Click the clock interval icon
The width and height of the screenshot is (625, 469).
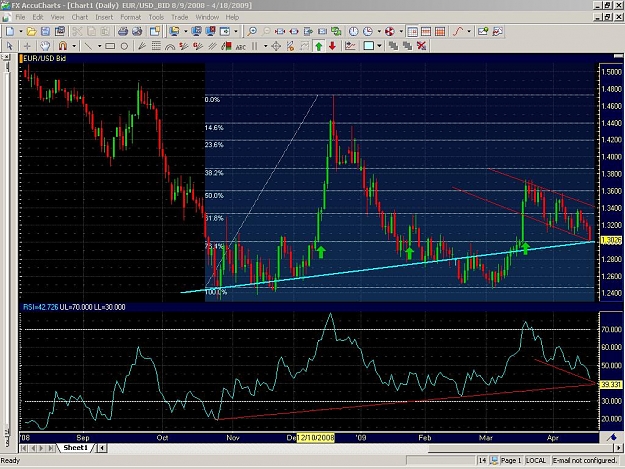click(368, 31)
